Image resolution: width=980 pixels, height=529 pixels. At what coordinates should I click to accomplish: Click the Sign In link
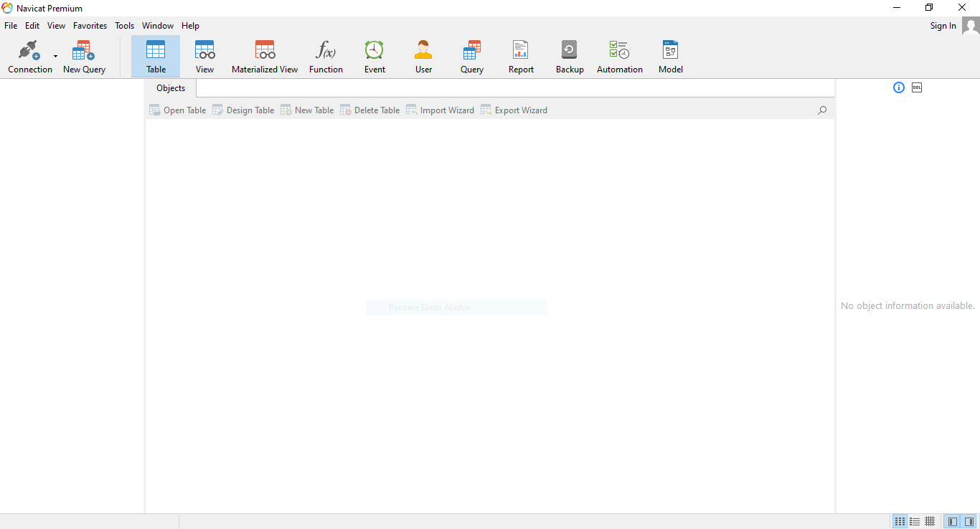pyautogui.click(x=943, y=26)
